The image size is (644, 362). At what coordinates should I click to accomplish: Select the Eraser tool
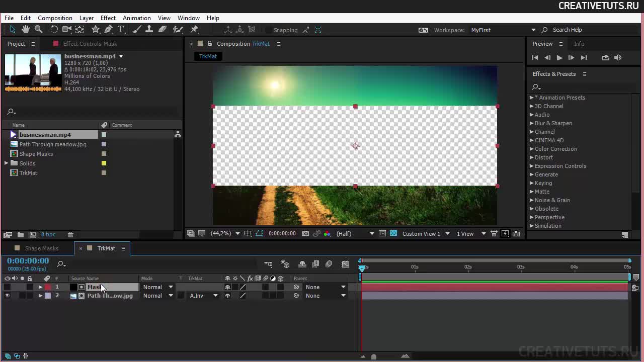[x=163, y=30]
